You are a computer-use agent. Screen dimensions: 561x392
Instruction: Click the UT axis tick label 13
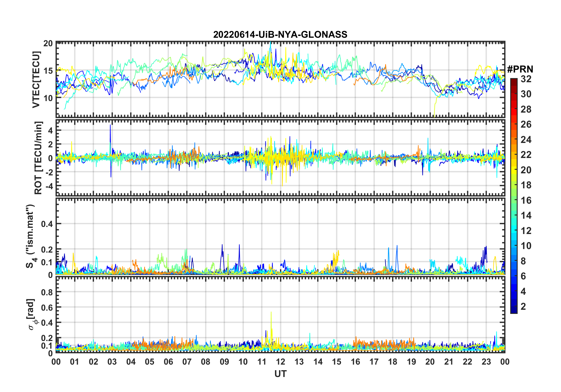299,362
